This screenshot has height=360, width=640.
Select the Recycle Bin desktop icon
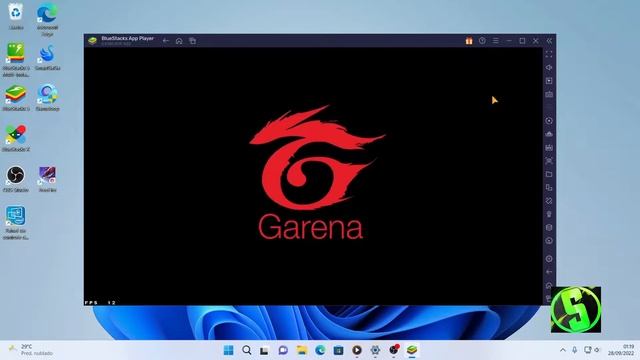[16, 16]
